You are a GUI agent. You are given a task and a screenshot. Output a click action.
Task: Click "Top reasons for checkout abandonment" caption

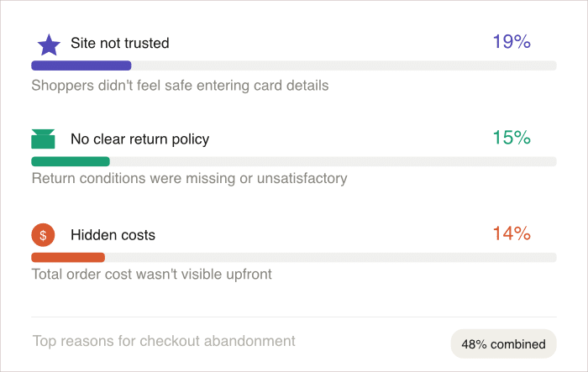pyautogui.click(x=164, y=341)
